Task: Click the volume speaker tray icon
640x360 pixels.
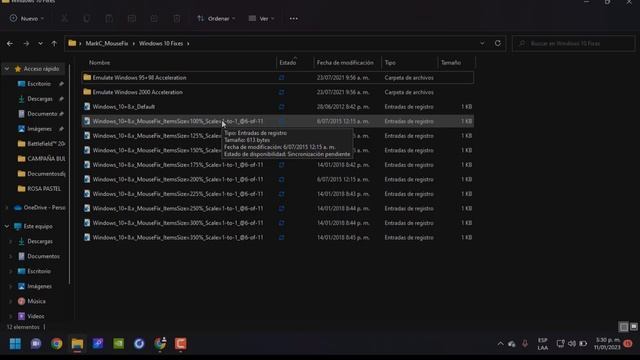Action: [x=571, y=344]
